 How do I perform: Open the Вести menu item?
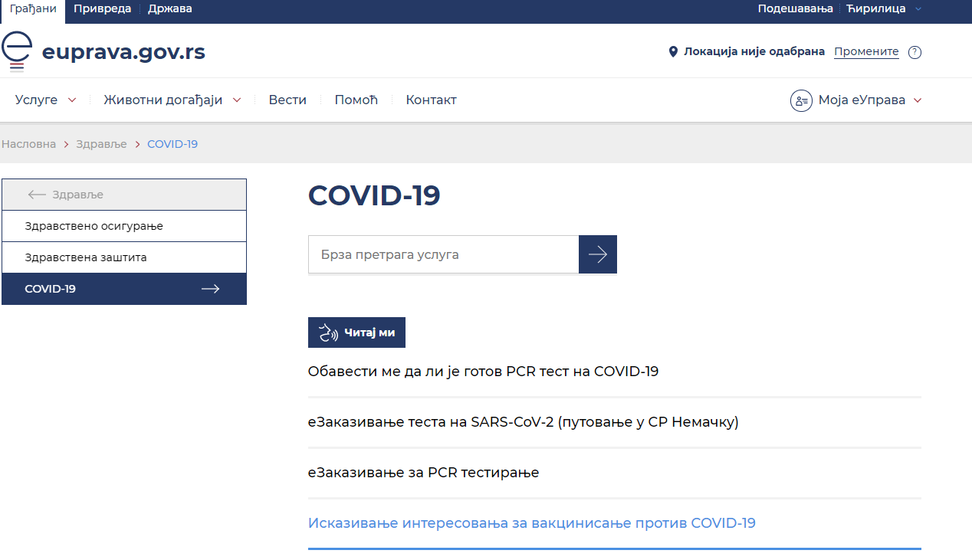(287, 100)
